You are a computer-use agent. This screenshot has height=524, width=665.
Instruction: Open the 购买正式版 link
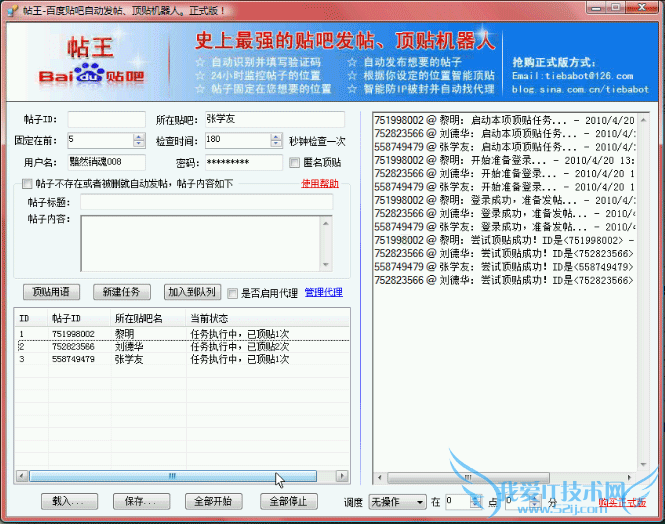pos(622,502)
